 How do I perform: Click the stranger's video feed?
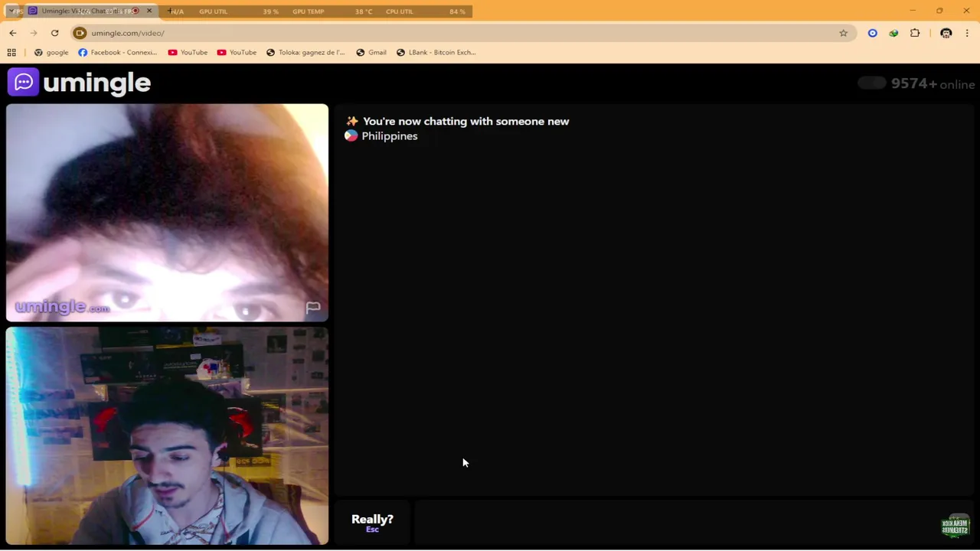click(167, 213)
